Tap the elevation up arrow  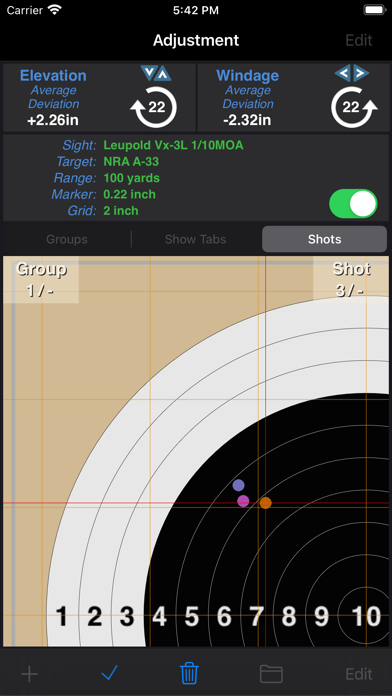163,73
